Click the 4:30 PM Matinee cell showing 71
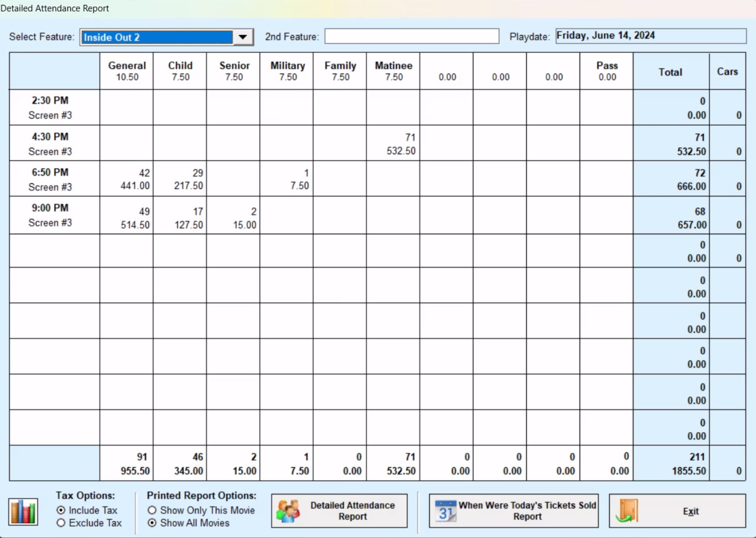Viewport: 756px width, 538px height. tap(393, 144)
